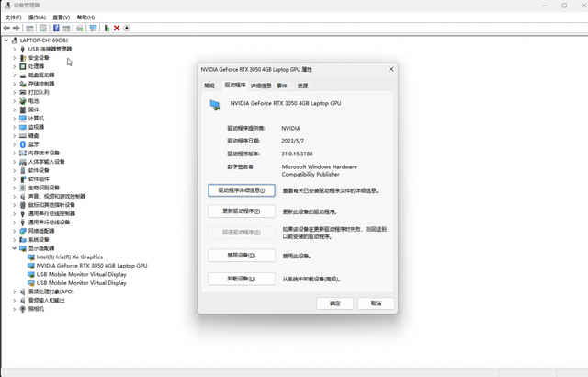Select the 音频处理对象(APO) tree row
Screen dimensions: 588x377
51,291
